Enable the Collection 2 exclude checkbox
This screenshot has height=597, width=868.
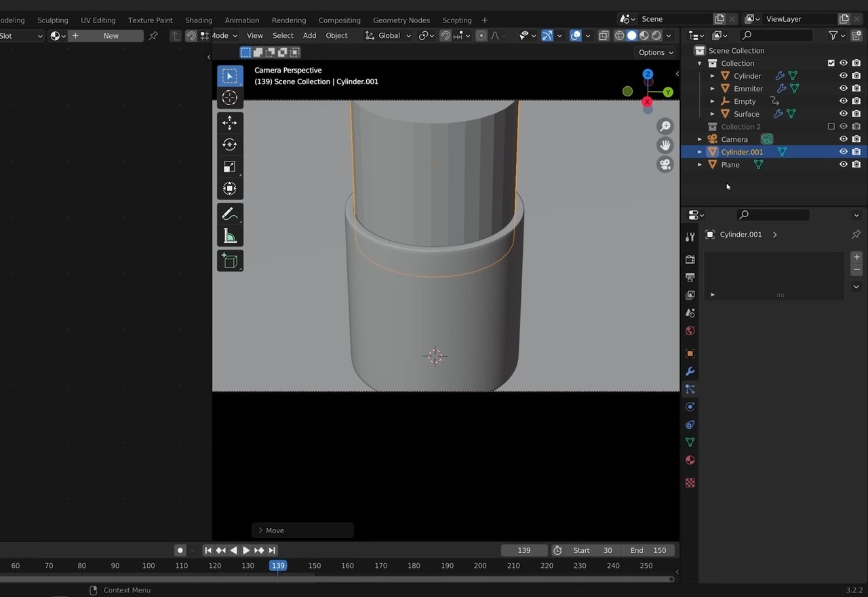click(831, 127)
